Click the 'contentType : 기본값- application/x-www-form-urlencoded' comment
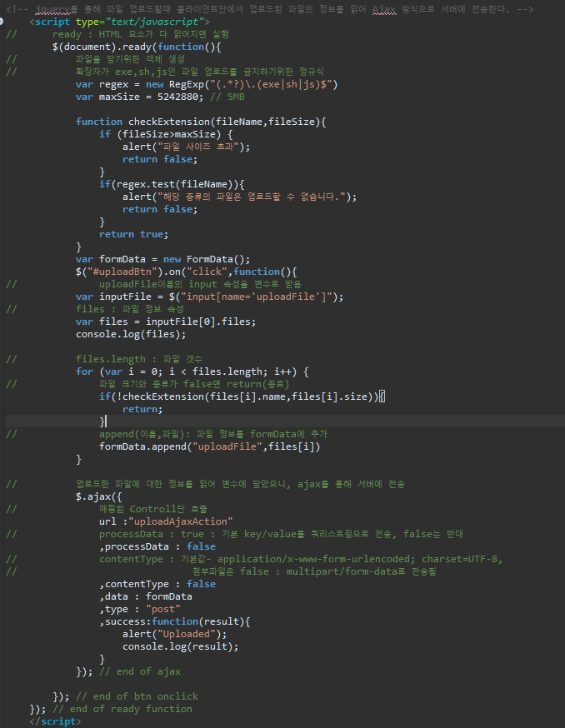 [x=301, y=560]
